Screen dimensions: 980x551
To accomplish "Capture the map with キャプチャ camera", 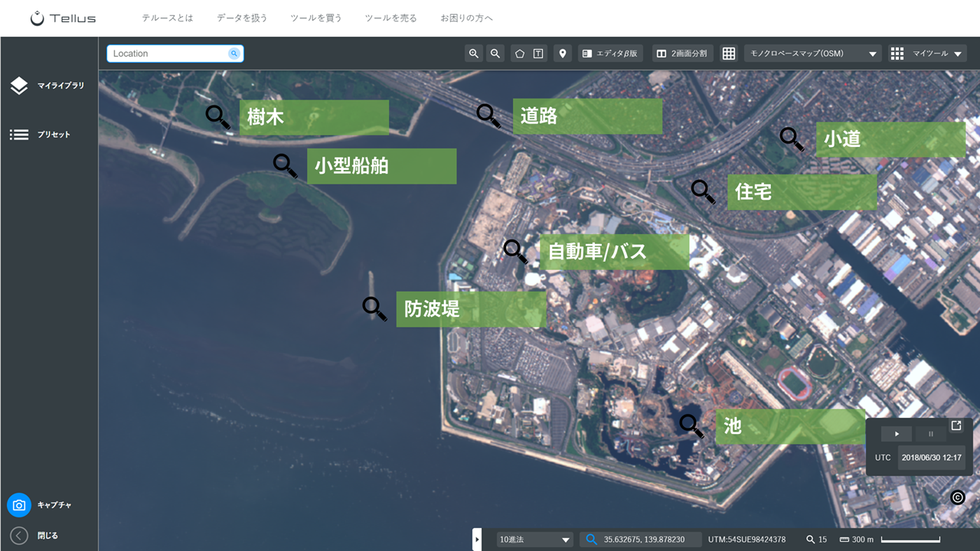I will 40,505.
